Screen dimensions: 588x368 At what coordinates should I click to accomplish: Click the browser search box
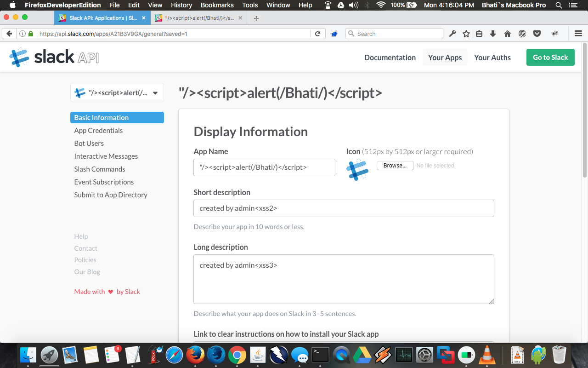coord(394,34)
